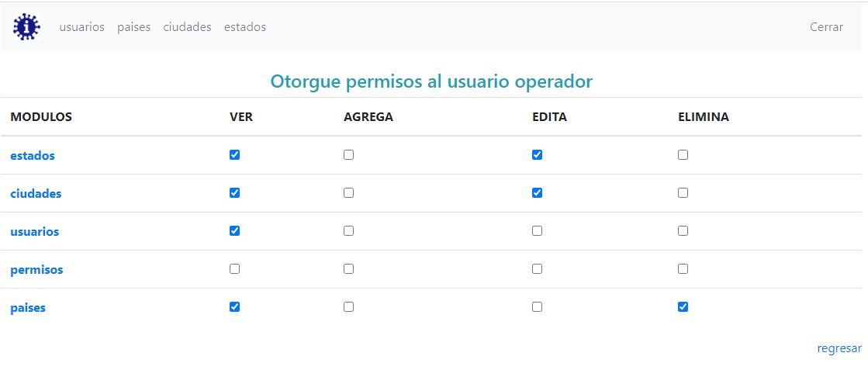Enable AGREGA permission for paises
Image resolution: width=868 pixels, height=370 pixels.
pos(348,307)
